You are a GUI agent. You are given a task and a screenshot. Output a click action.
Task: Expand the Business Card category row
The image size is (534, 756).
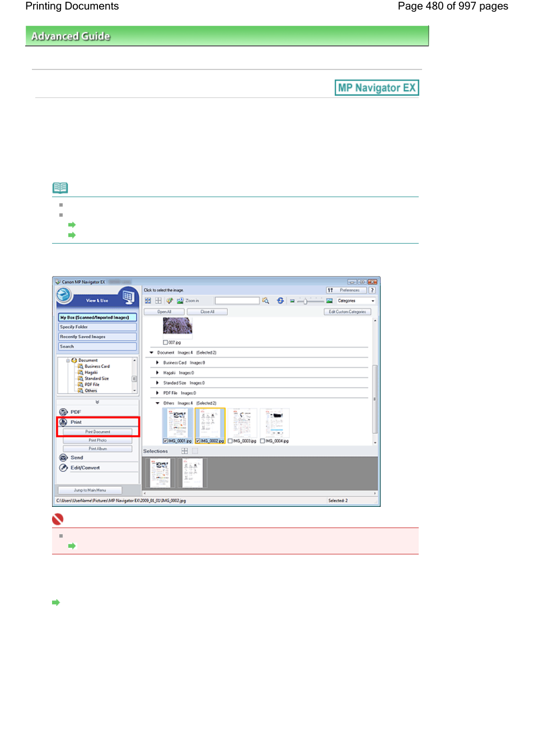click(x=157, y=363)
